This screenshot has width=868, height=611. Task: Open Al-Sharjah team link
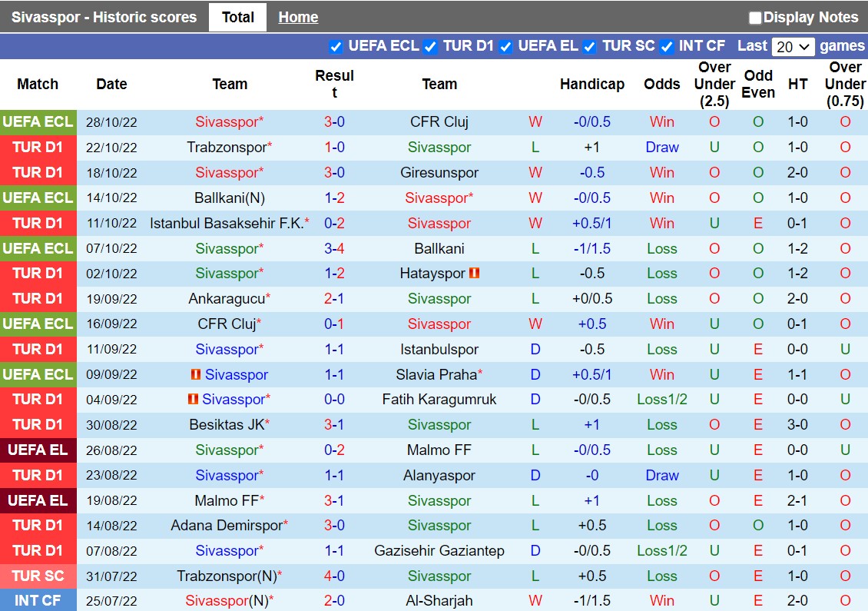pyautogui.click(x=439, y=600)
